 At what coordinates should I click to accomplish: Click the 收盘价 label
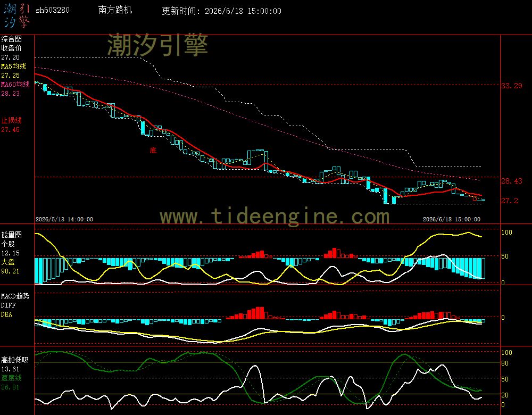click(11, 48)
